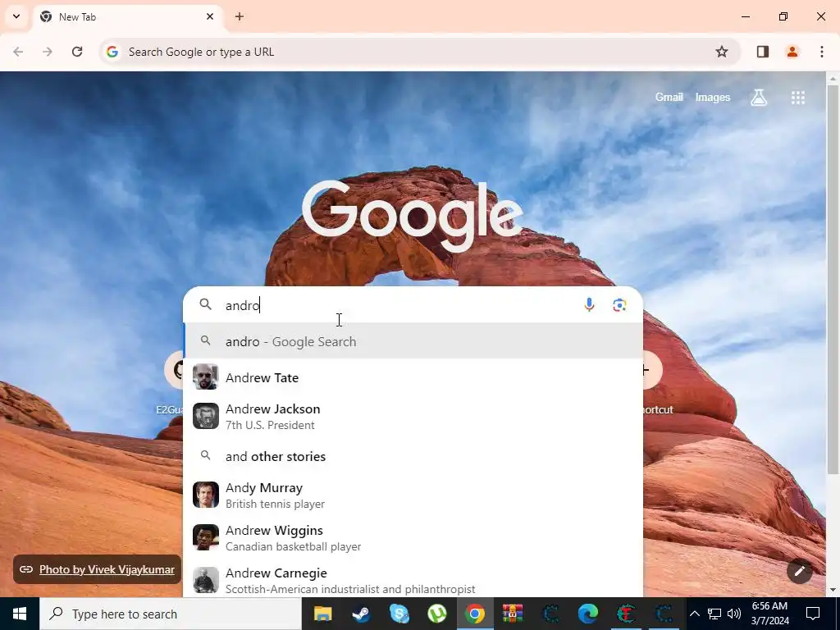Expand the tab search dropdown arrow

[x=16, y=16]
